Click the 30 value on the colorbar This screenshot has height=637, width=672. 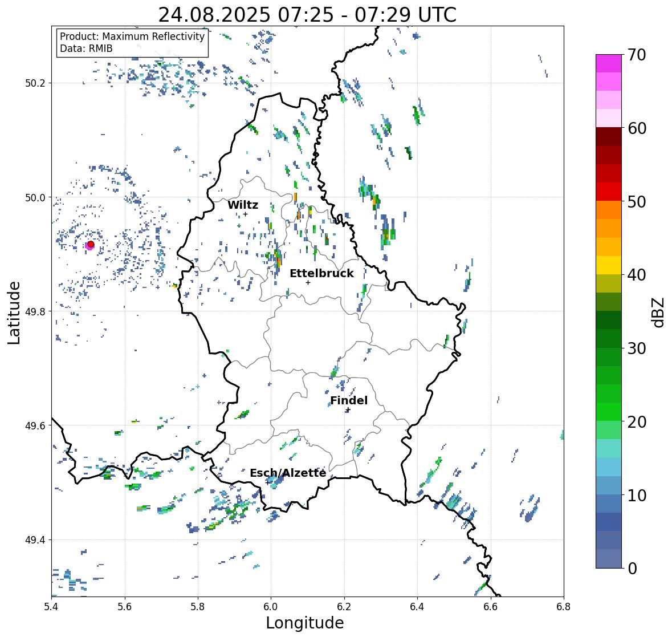coord(637,348)
